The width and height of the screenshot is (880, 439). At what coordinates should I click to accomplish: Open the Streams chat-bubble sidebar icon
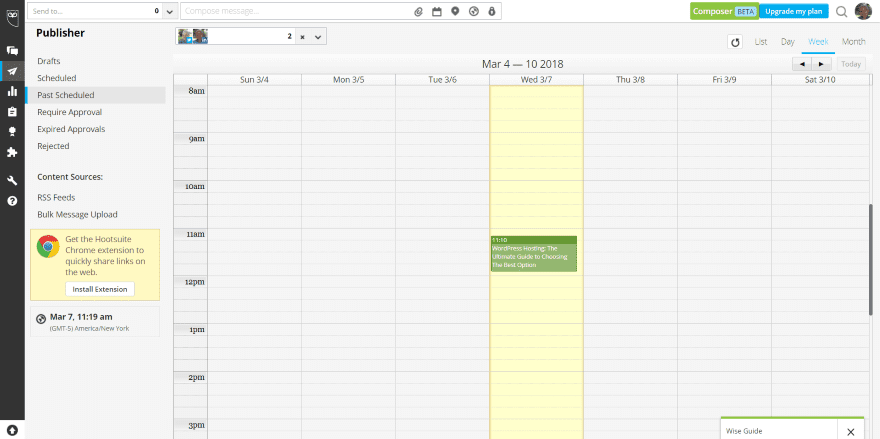tap(12, 51)
